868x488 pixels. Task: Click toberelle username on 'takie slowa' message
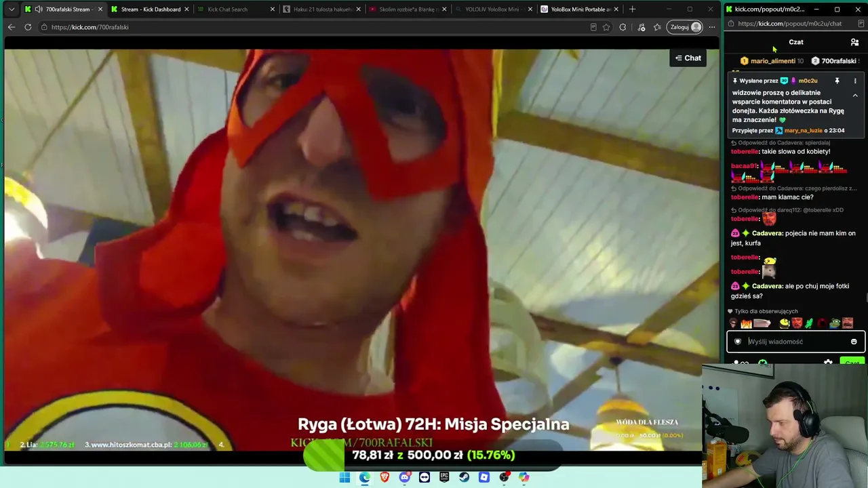pos(745,151)
